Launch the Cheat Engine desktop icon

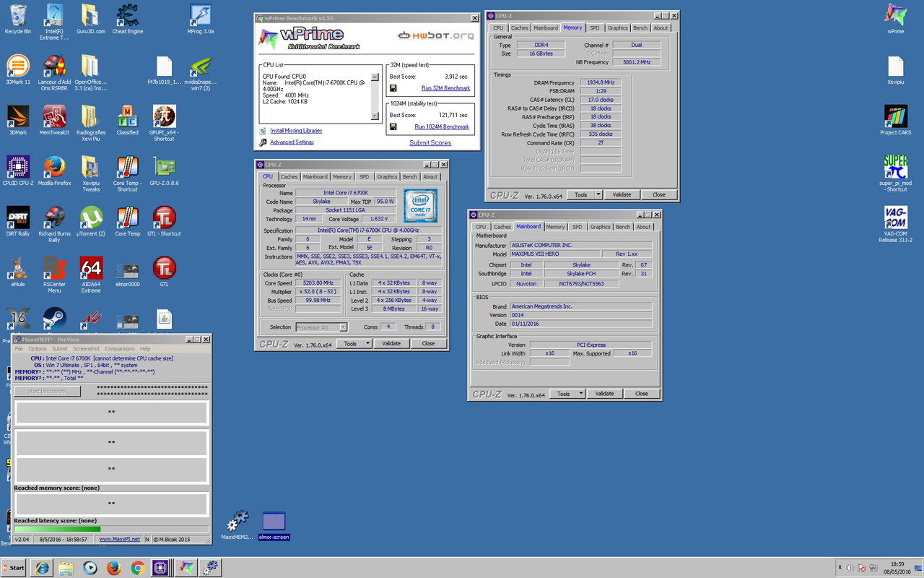pos(128,20)
